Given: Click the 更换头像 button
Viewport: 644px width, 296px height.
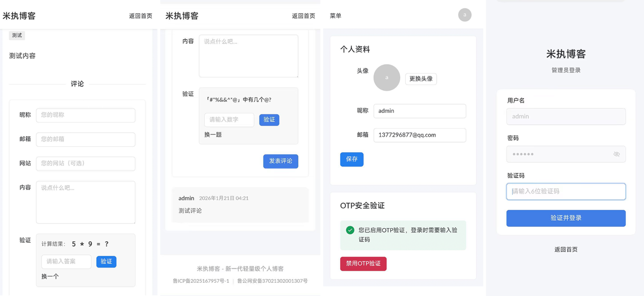Looking at the screenshot, I should click(421, 78).
